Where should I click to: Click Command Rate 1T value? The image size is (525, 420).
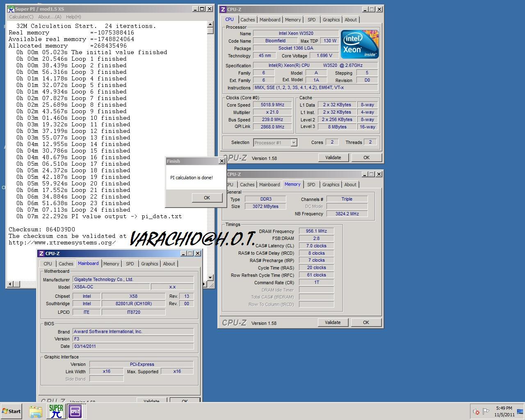pyautogui.click(x=316, y=282)
